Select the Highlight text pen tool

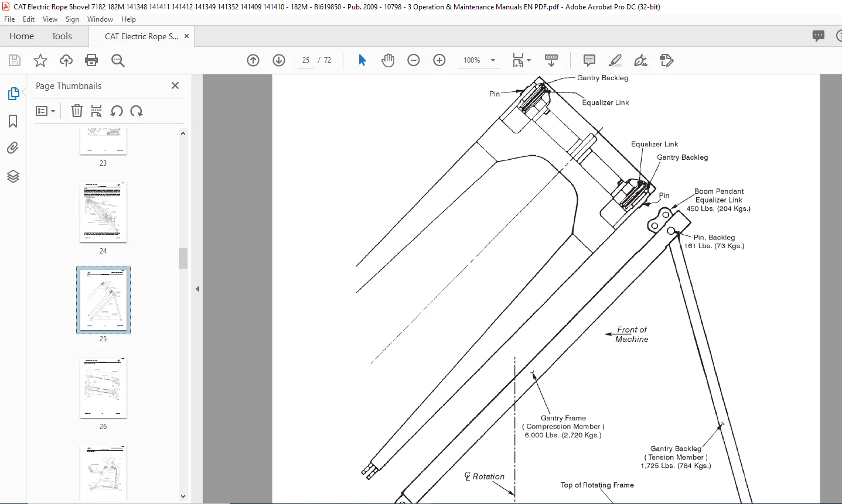click(615, 60)
